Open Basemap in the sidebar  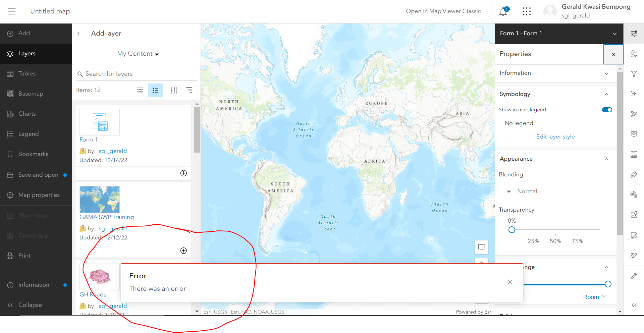(36, 94)
